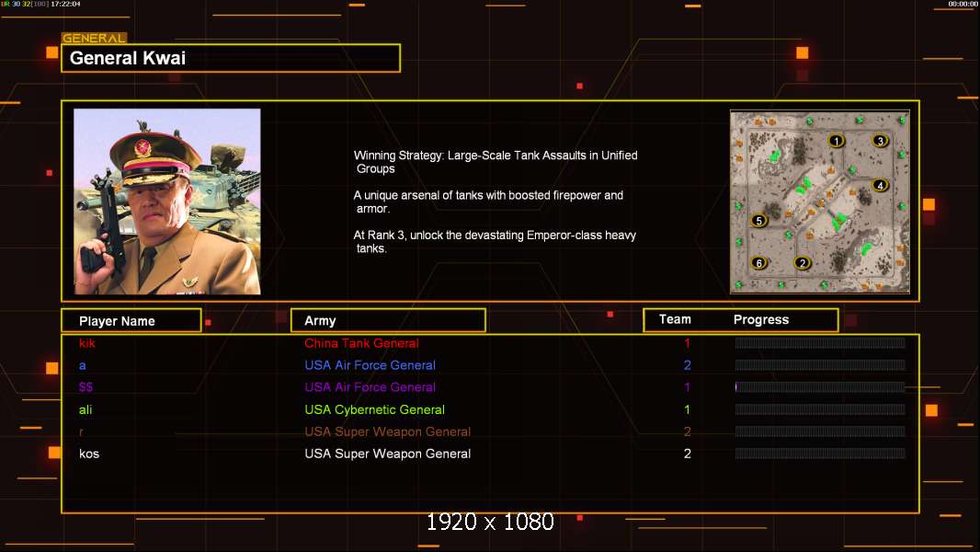Viewport: 980px width, 552px height.
Task: Select start position 5 marker on map
Action: (x=758, y=221)
